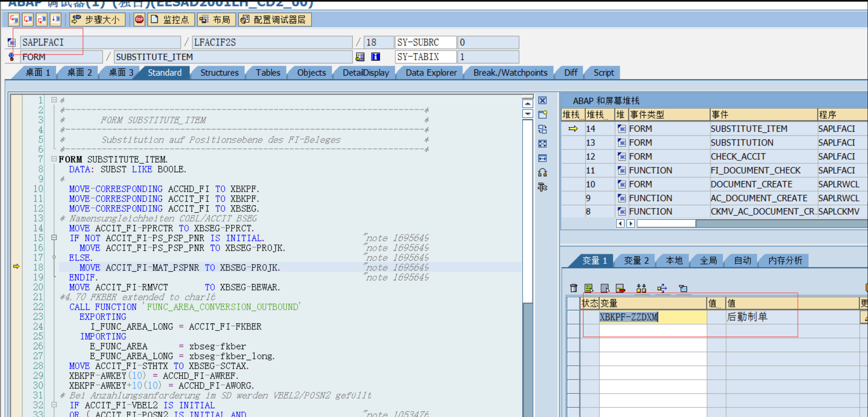This screenshot has height=417, width=868.
Task: Click the blue info icon after SUBSTITUTE_ITEM
Action: pos(375,57)
